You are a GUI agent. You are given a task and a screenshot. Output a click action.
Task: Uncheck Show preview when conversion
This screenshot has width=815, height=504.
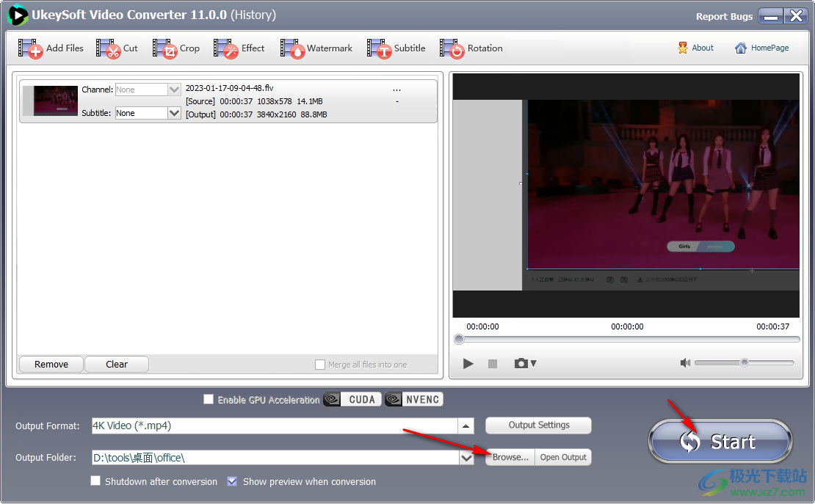coord(232,481)
